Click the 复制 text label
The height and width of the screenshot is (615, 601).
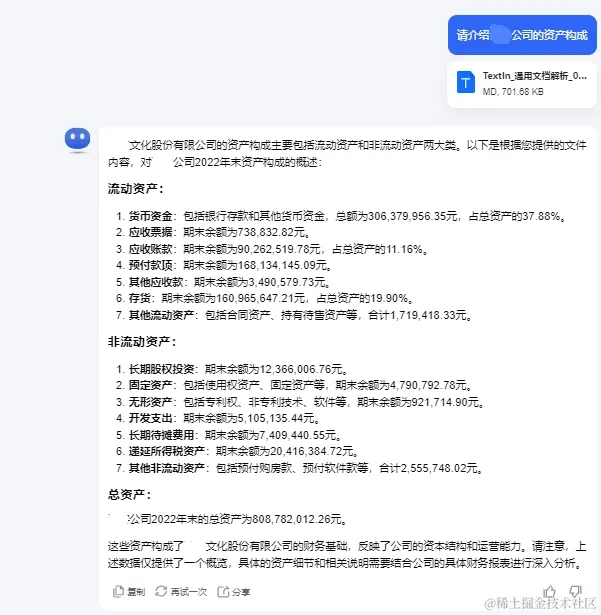tap(136, 592)
